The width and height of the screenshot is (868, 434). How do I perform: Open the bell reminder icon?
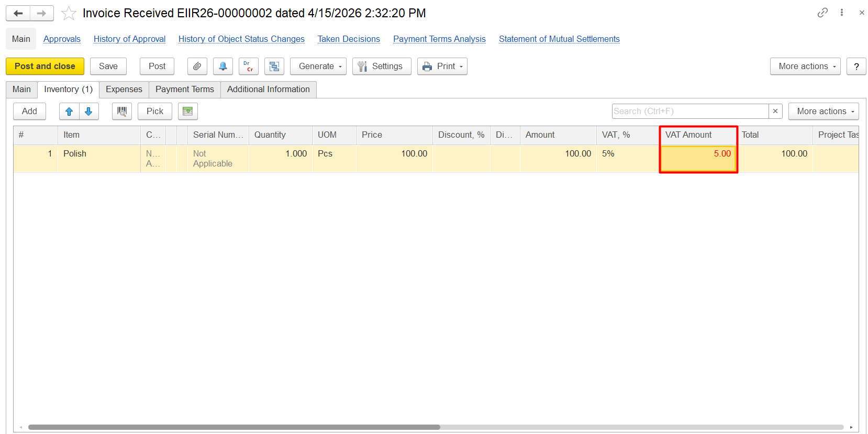tap(222, 66)
